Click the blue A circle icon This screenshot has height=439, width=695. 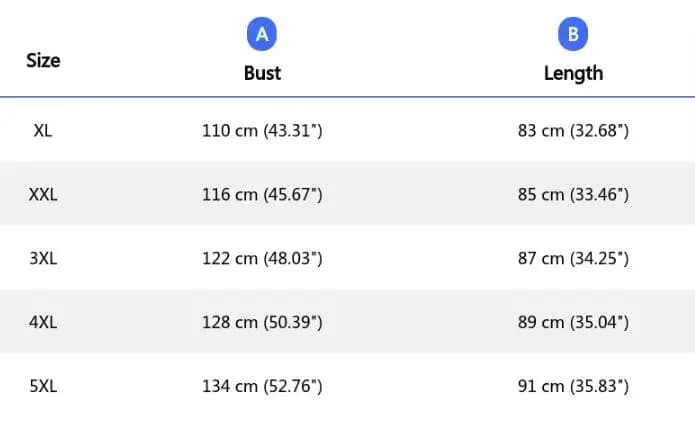tap(262, 34)
